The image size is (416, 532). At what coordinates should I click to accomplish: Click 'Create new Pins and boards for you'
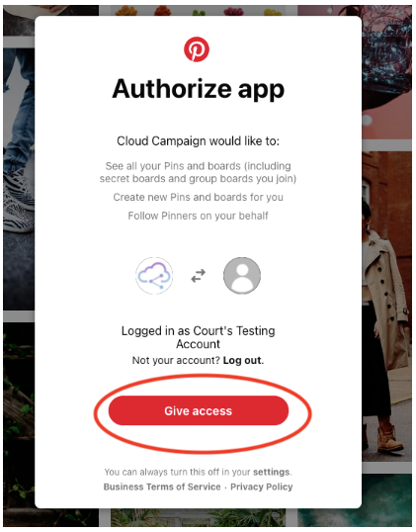coord(199,197)
